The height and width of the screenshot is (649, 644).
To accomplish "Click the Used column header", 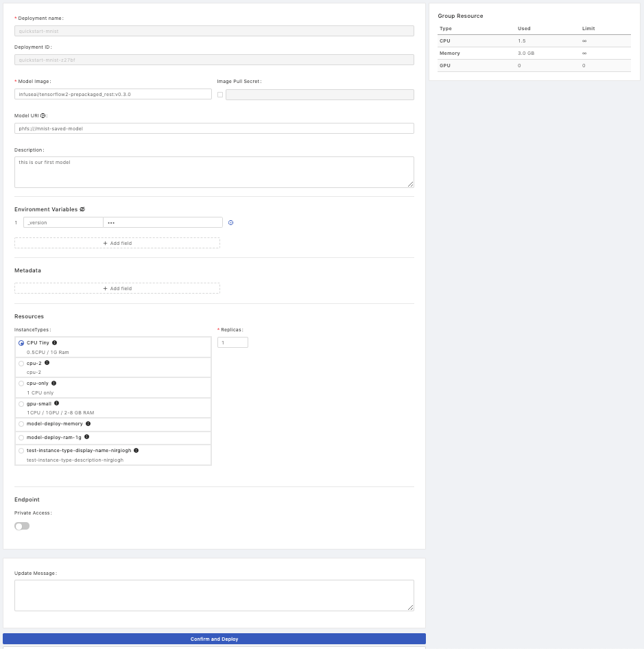I will [524, 29].
